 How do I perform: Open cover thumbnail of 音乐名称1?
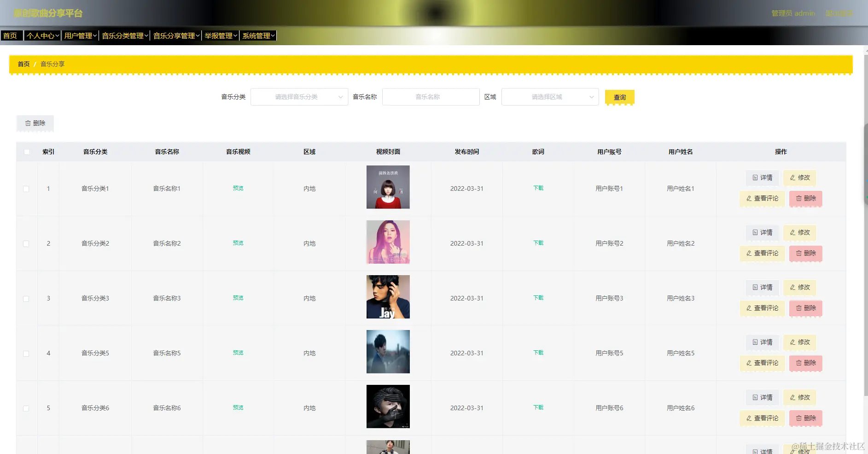click(x=388, y=187)
